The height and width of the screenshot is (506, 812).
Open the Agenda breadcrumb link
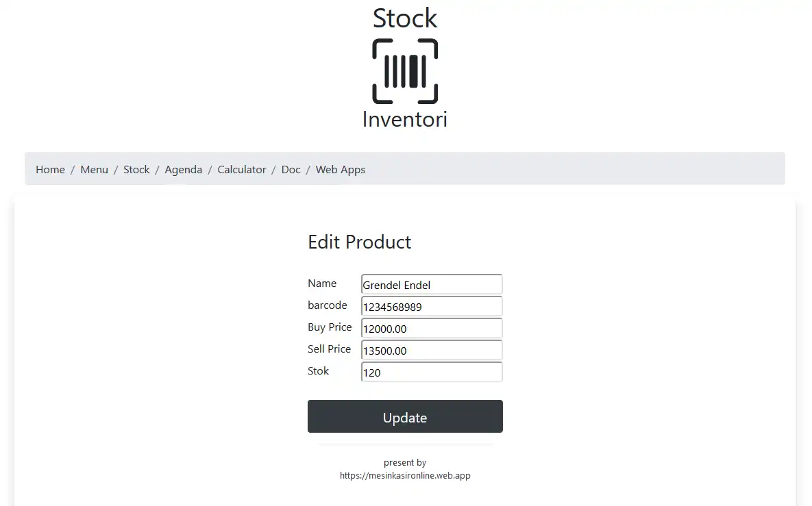183,170
